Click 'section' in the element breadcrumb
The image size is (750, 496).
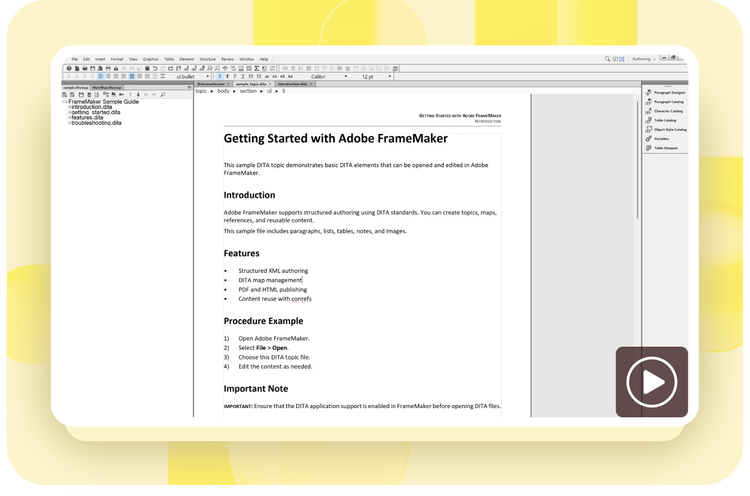248,91
